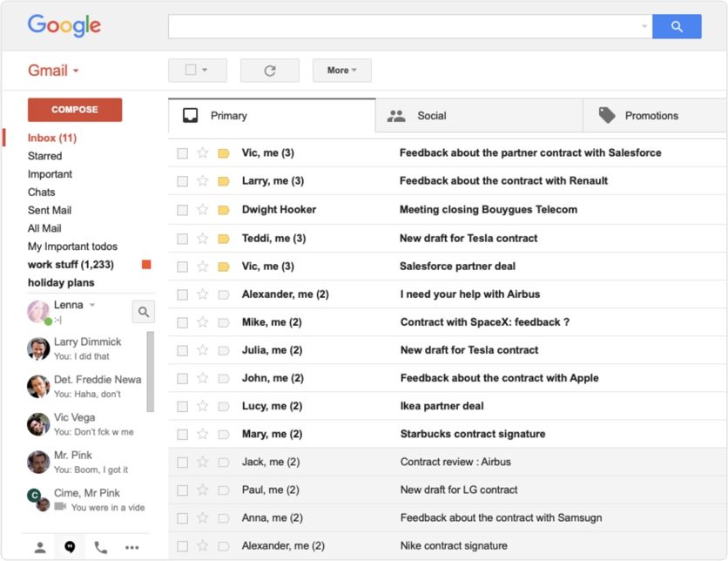Open the three-dots more options icon
Screen dimensions: 728x561
point(131,548)
